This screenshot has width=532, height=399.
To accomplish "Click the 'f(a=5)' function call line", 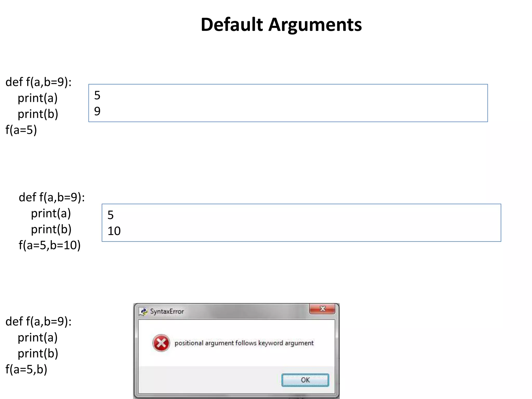I will coord(21,130).
